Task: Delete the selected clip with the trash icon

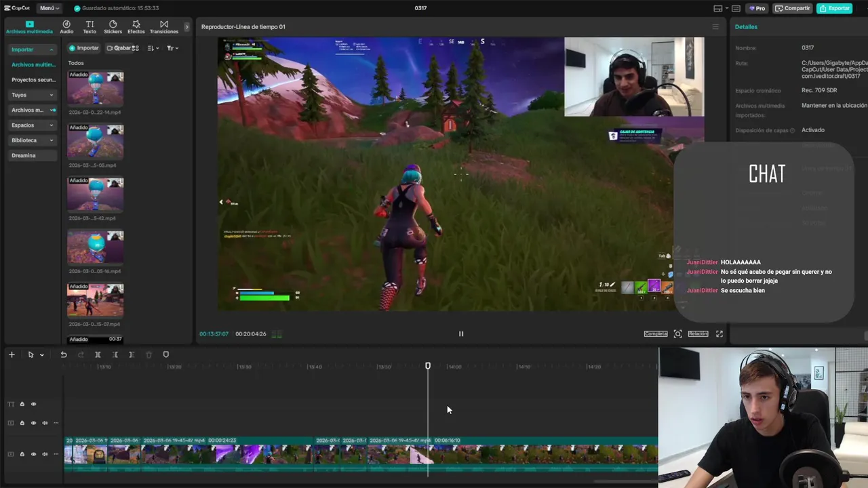Action: point(149,354)
